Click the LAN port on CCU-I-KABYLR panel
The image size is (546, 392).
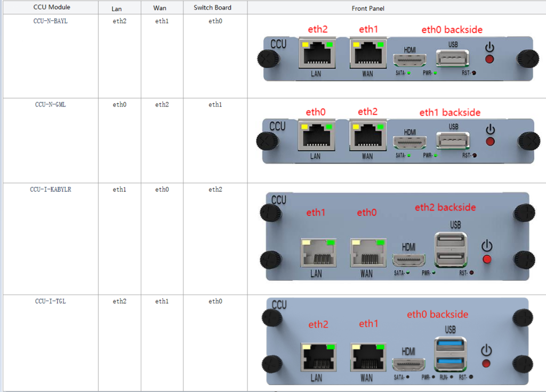coord(318,252)
